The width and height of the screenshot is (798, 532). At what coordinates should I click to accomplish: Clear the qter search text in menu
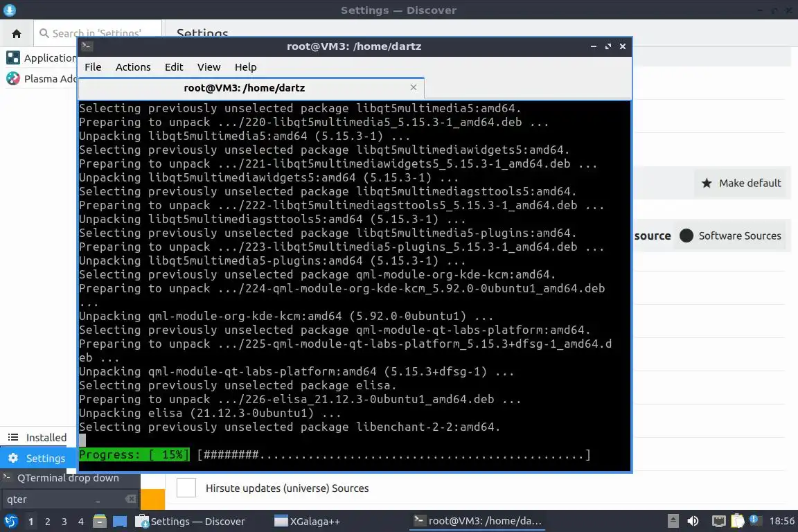click(131, 499)
